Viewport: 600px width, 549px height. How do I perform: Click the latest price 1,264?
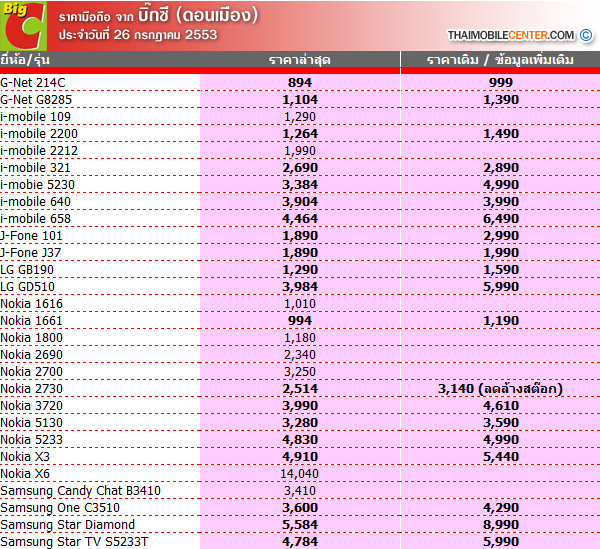click(300, 134)
